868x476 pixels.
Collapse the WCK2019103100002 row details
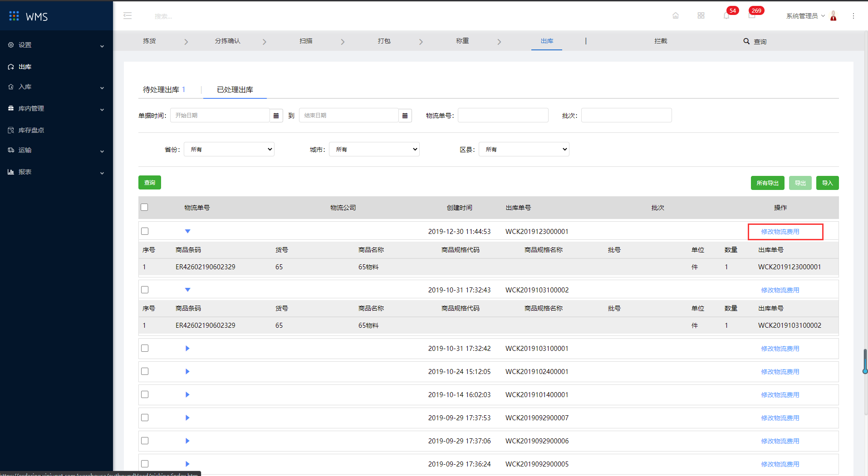(x=187, y=290)
